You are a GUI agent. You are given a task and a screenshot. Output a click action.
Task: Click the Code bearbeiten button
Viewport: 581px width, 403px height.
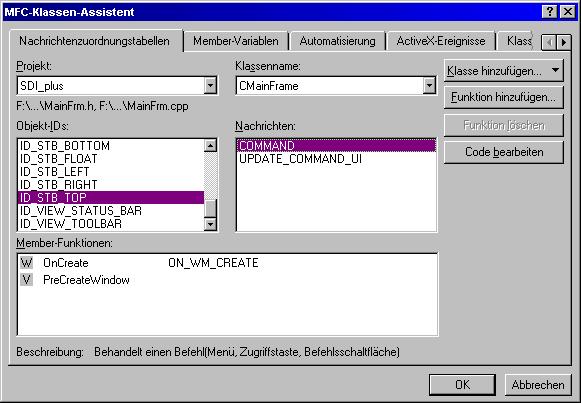(504, 152)
